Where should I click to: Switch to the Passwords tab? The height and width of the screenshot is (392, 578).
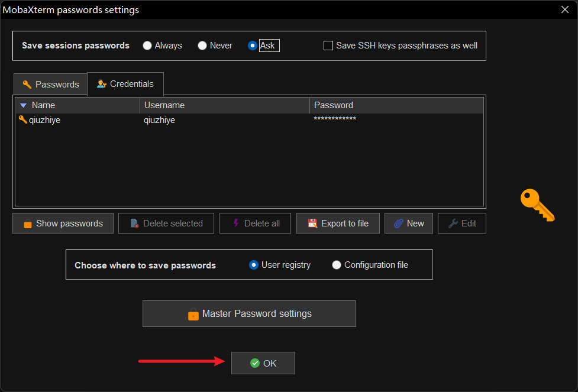point(51,85)
